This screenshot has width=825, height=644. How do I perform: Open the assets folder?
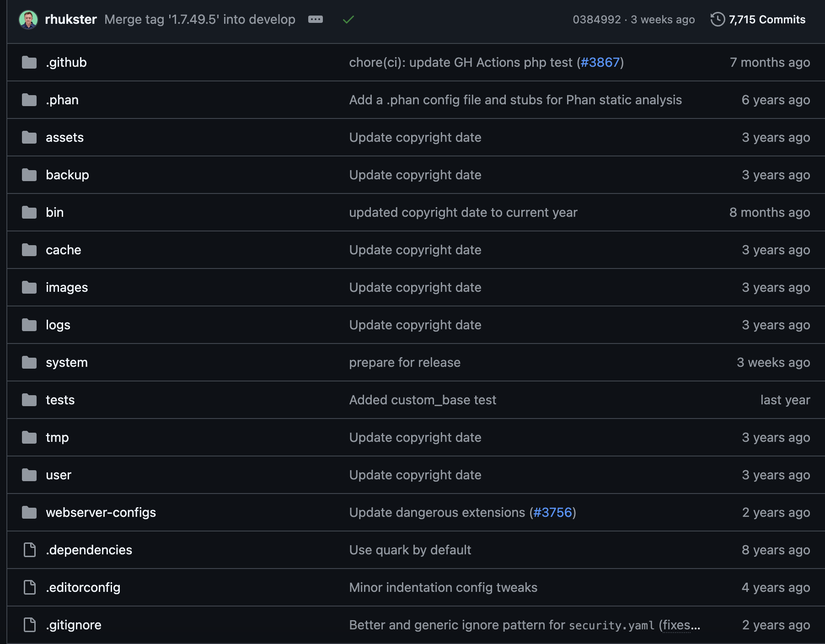pos(64,138)
